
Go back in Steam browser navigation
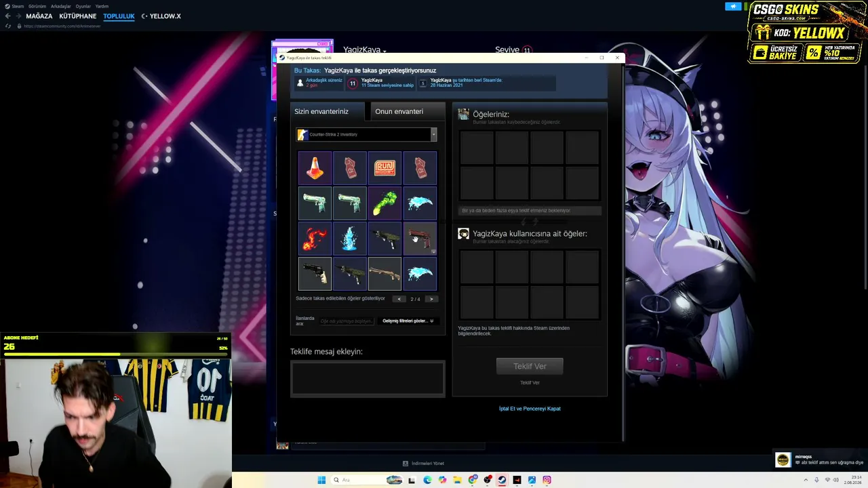pos(7,16)
